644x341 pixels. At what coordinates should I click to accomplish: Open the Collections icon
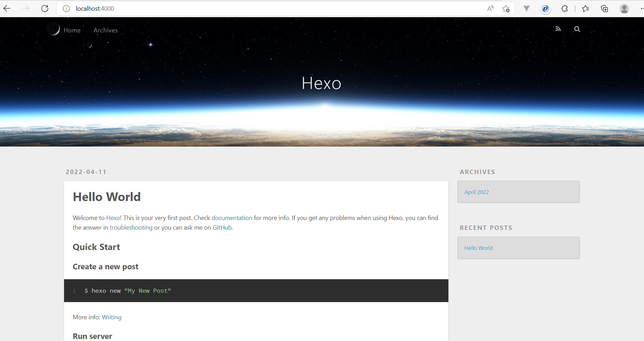click(604, 9)
